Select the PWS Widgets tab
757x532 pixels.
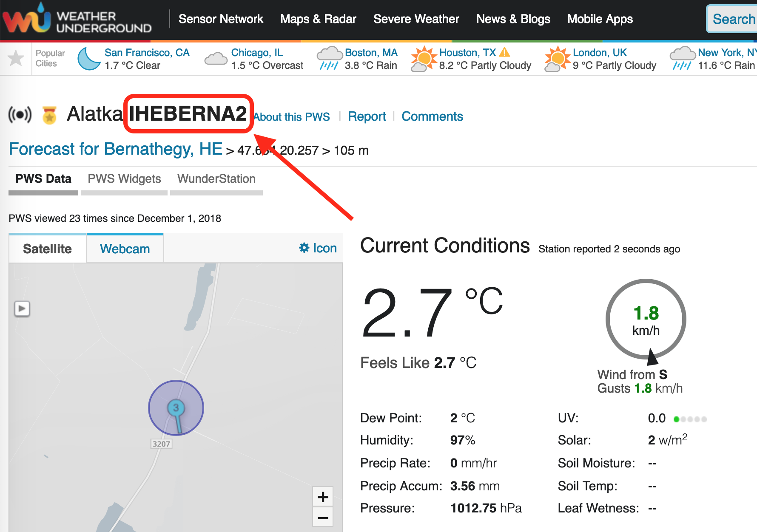coord(124,179)
